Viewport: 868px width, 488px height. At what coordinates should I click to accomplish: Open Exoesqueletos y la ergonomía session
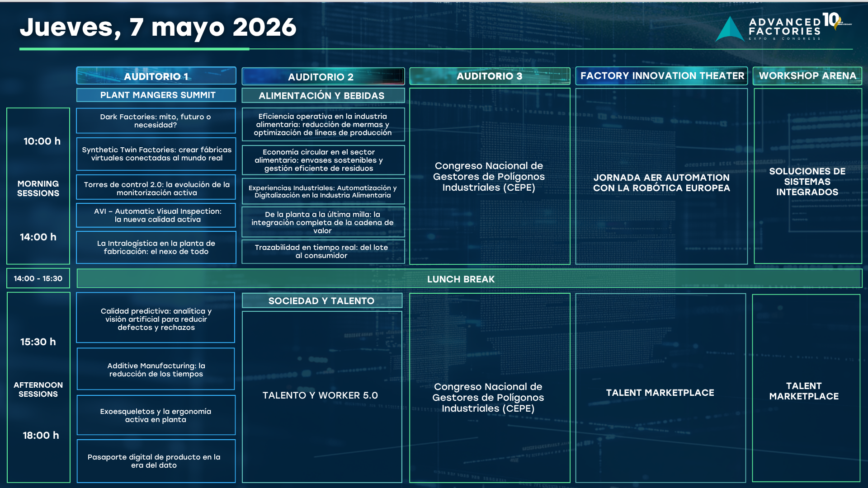click(x=156, y=415)
